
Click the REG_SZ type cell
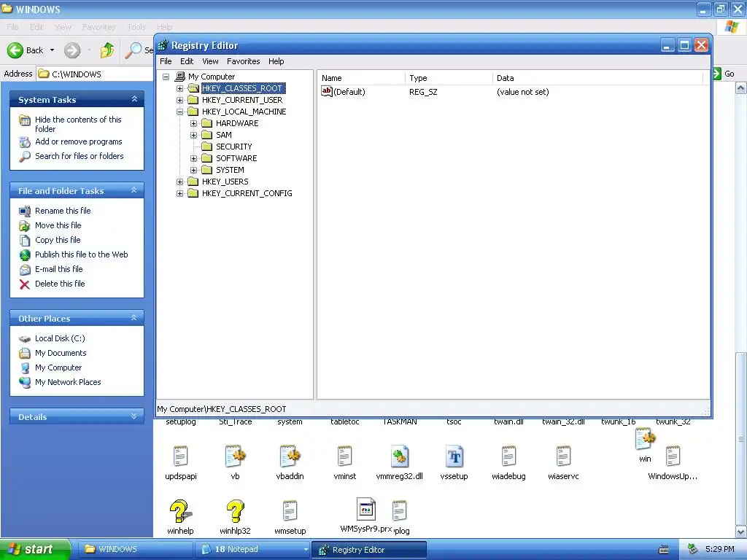(423, 92)
